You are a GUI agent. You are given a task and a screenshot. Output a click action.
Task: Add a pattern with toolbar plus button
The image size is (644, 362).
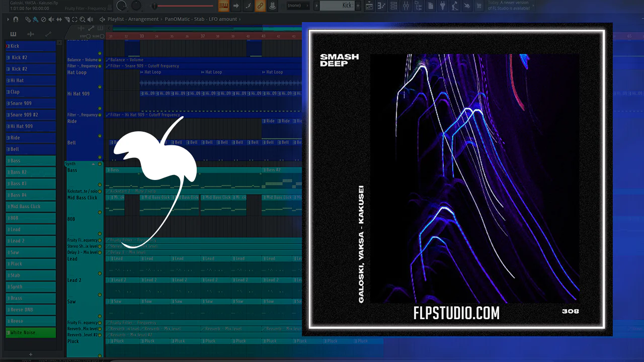point(359,6)
